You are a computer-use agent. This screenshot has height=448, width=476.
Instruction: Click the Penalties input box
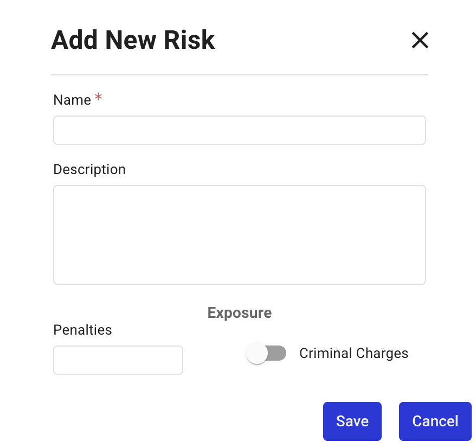118,360
